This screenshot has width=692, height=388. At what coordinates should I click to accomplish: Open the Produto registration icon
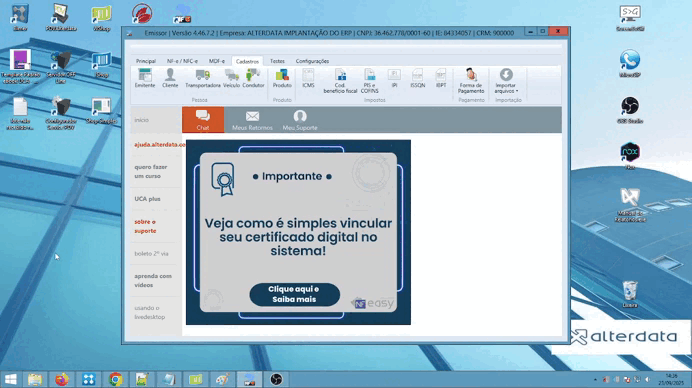pos(282,79)
